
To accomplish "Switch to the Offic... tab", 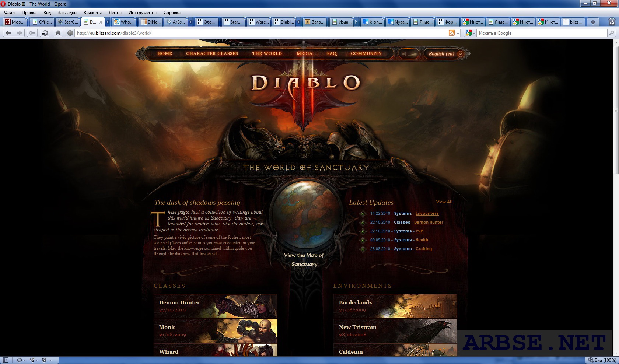I will (42, 22).
